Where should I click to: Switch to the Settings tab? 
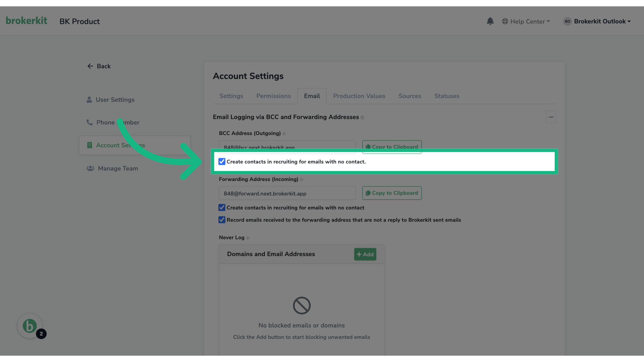(x=231, y=96)
